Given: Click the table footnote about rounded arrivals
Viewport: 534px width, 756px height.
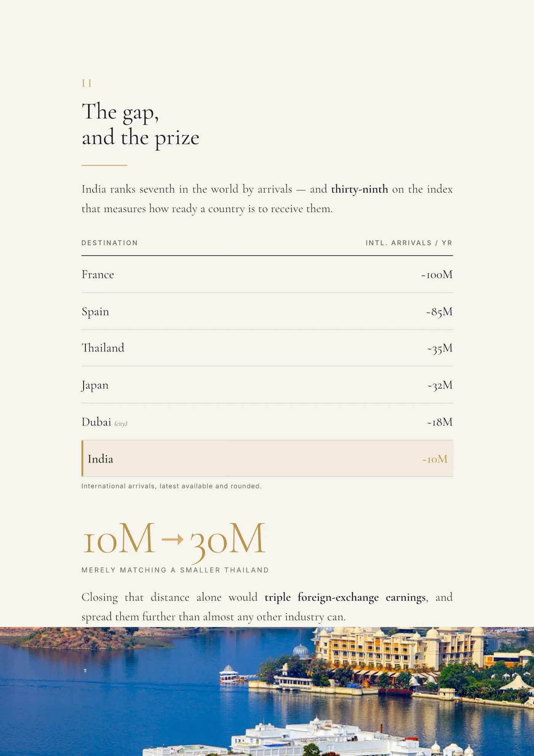Looking at the screenshot, I should [172, 486].
